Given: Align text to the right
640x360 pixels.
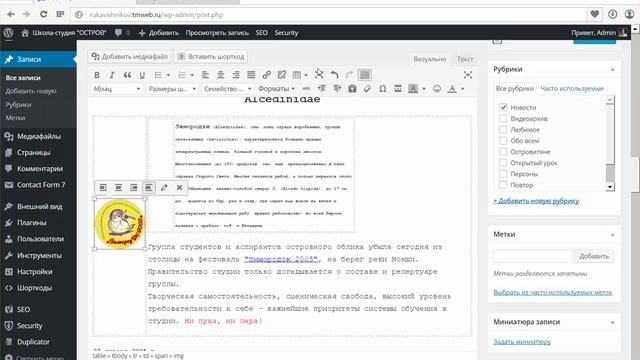Looking at the screenshot, I should click(x=236, y=75).
